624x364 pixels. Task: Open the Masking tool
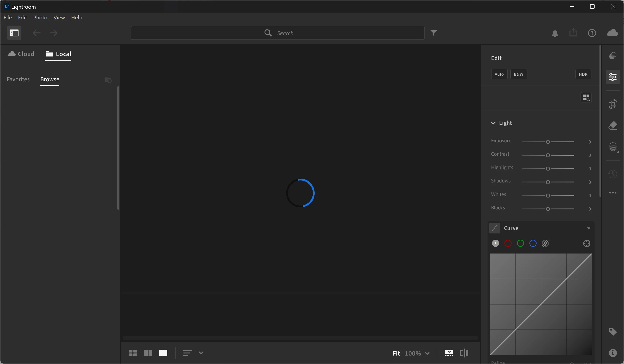click(x=613, y=147)
